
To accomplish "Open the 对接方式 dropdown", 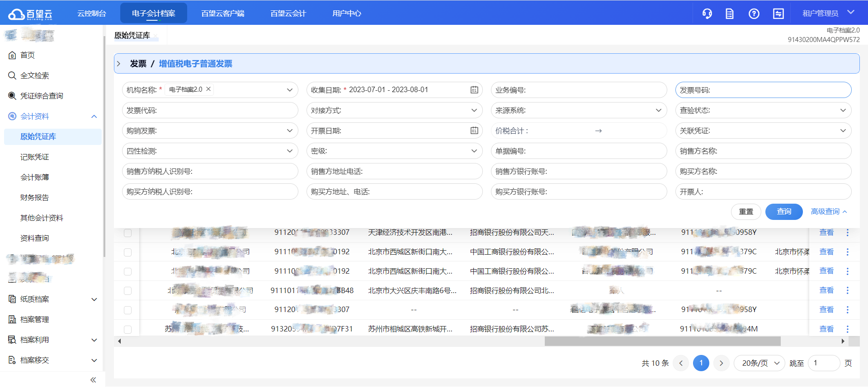I will (x=395, y=110).
